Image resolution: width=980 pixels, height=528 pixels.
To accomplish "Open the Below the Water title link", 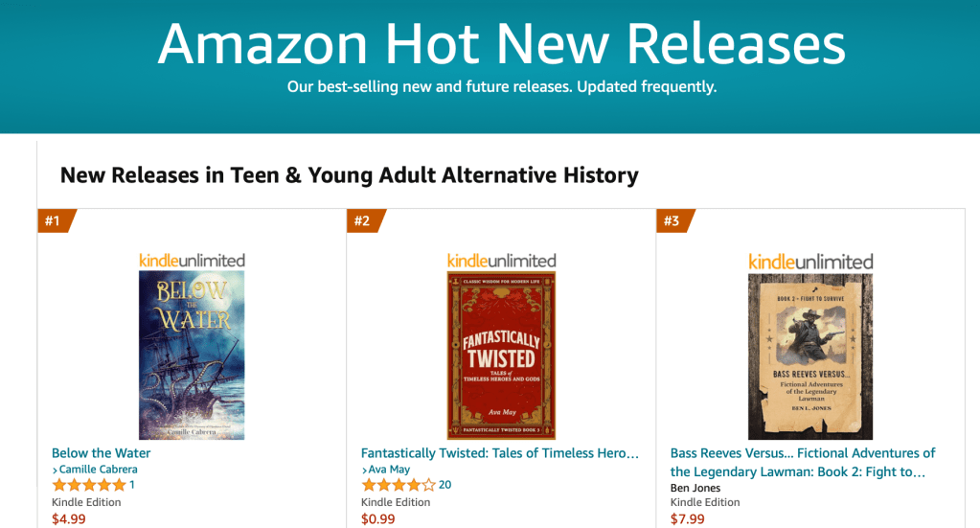I will (x=101, y=453).
